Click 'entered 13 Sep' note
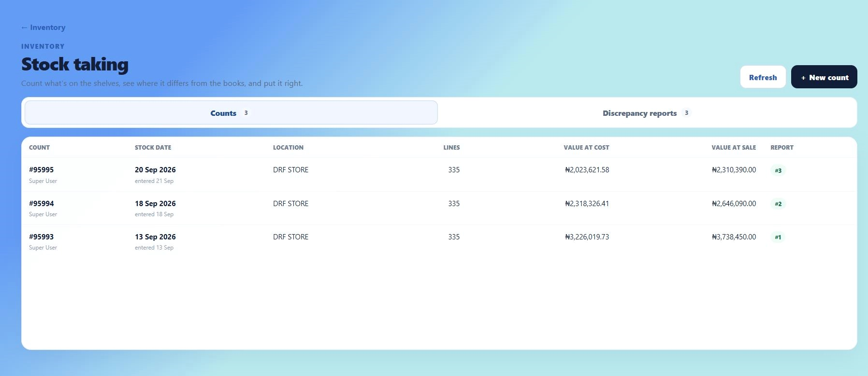 click(x=154, y=248)
